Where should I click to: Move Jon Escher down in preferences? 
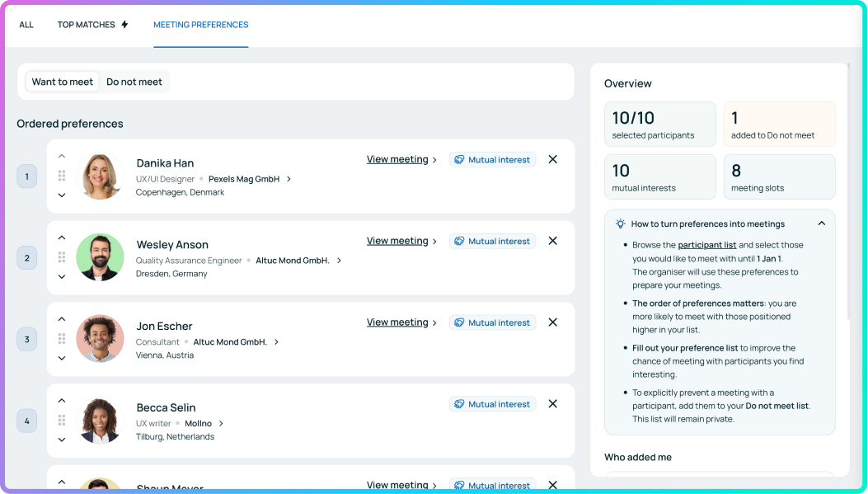(62, 358)
